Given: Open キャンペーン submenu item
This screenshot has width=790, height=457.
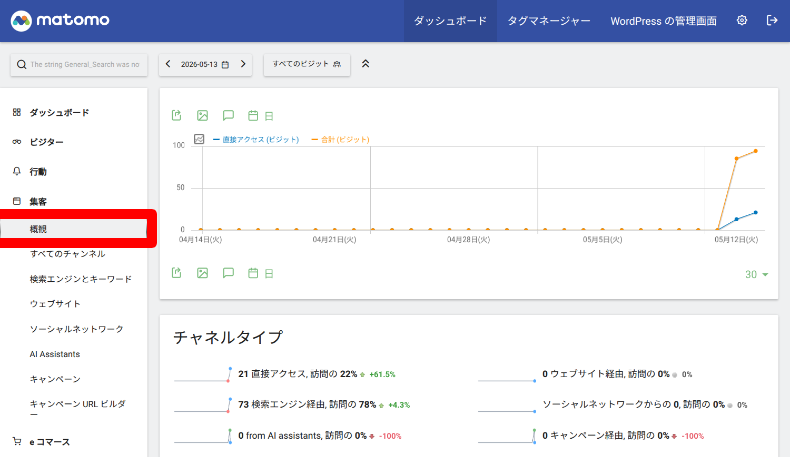Looking at the screenshot, I should [55, 379].
